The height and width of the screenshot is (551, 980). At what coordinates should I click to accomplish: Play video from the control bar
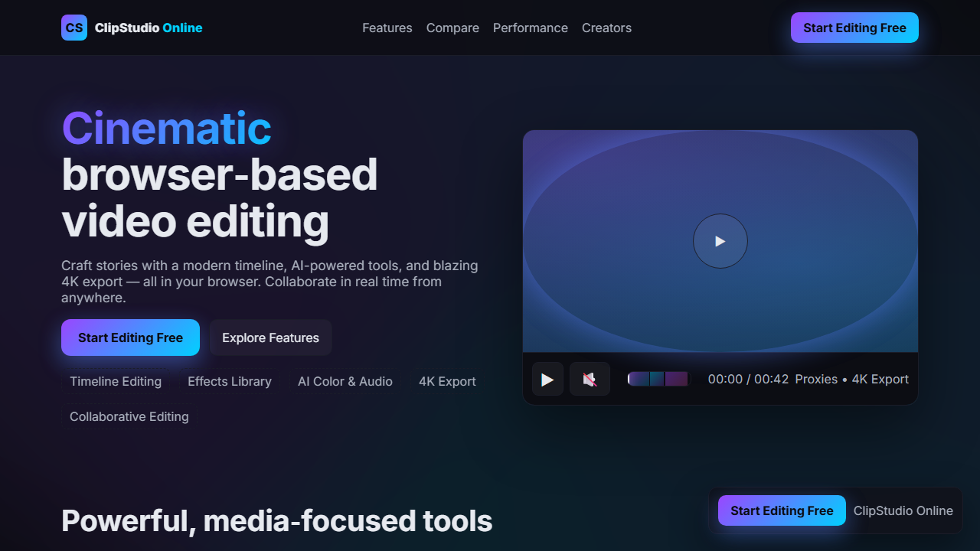(x=547, y=379)
